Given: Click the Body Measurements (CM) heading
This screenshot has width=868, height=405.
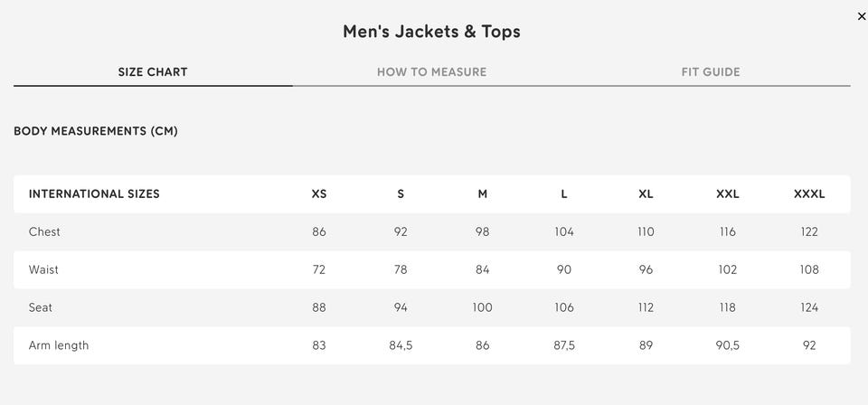Looking at the screenshot, I should (96, 131).
